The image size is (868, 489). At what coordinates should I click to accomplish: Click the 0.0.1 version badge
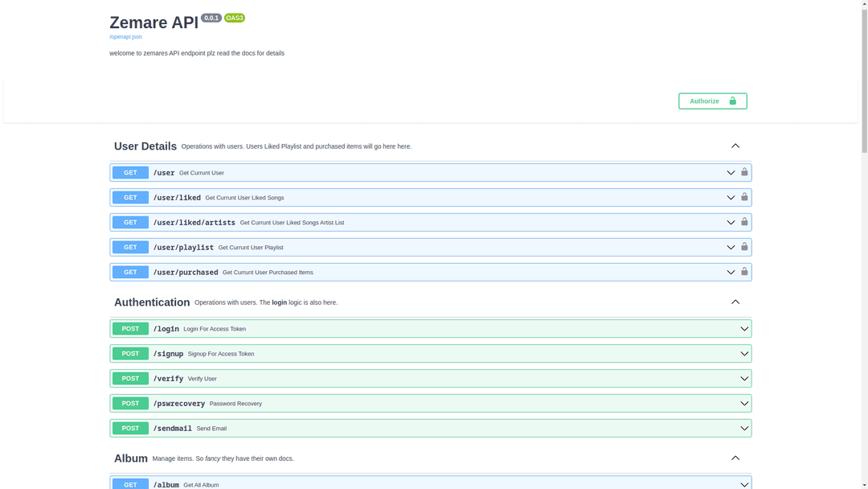[x=211, y=17]
